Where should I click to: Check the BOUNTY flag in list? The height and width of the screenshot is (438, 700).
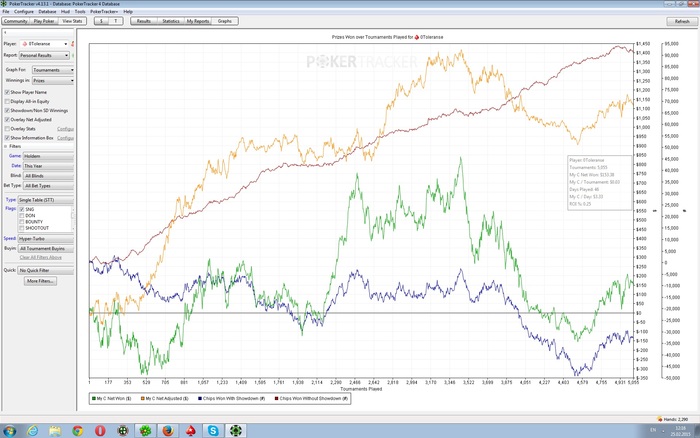pyautogui.click(x=22, y=221)
